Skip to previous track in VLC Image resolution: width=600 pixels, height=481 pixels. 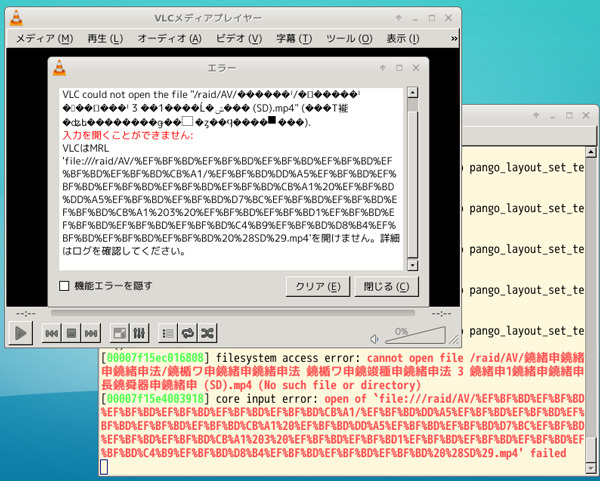[x=52, y=333]
